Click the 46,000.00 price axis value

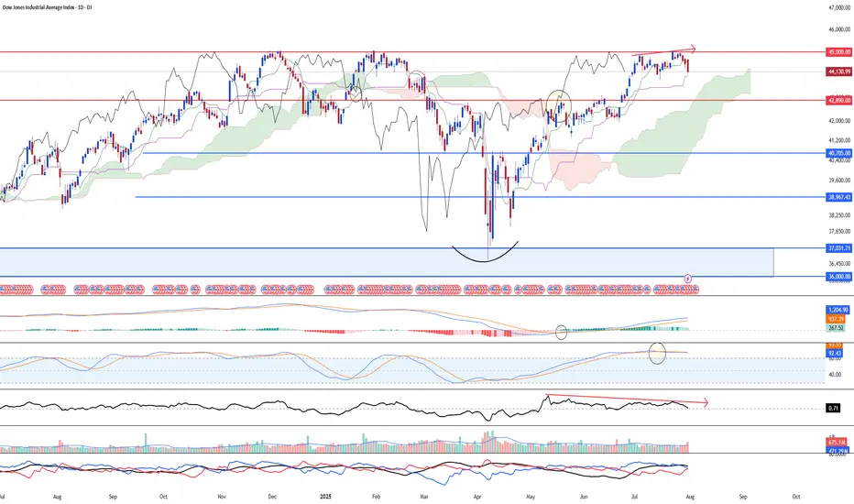click(839, 29)
